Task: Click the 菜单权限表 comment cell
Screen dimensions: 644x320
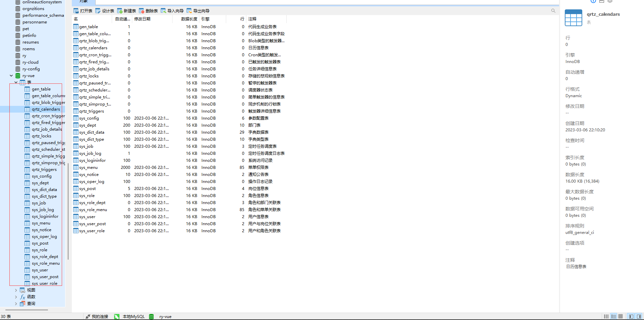Action: click(258, 168)
